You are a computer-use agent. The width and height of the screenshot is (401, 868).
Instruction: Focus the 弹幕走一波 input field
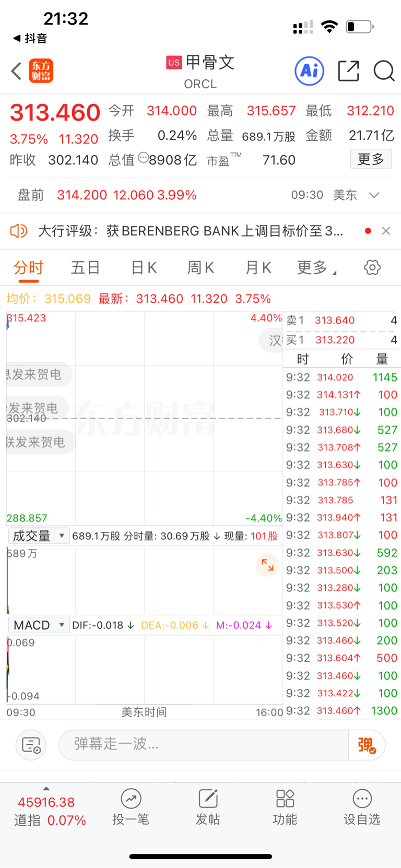tap(204, 745)
